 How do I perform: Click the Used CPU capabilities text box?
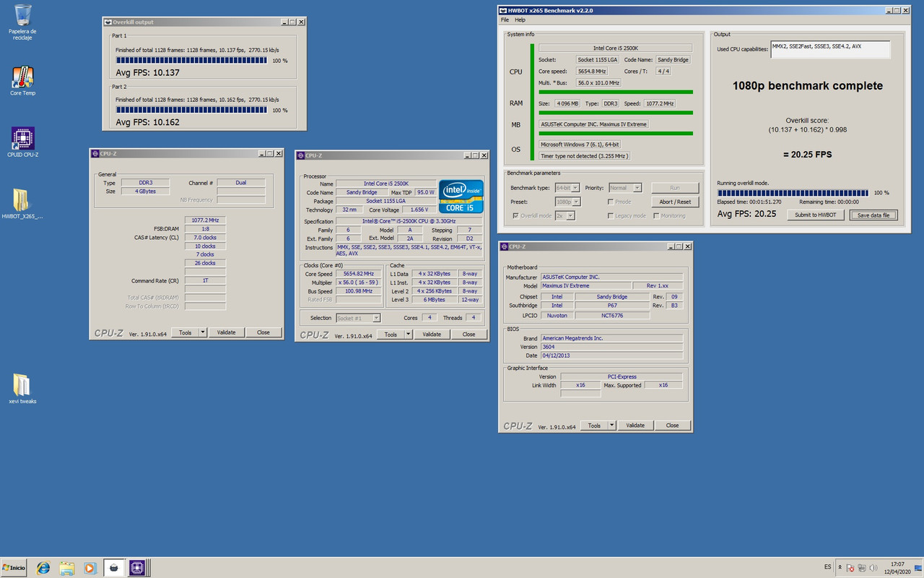(830, 49)
